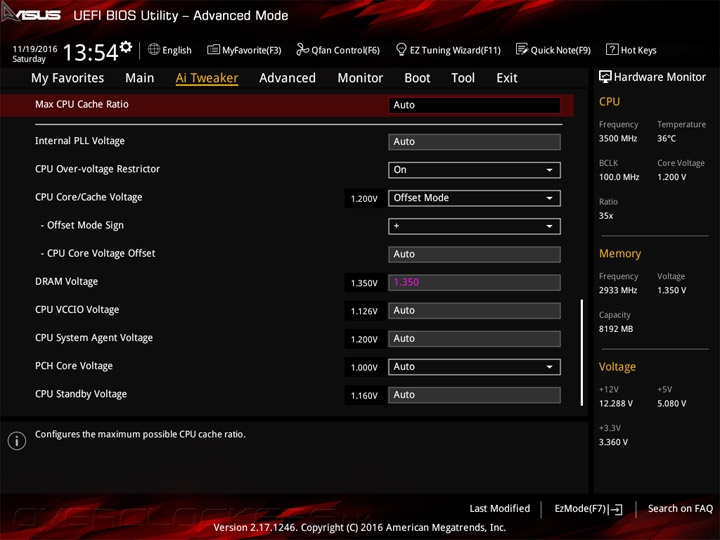Click the 13:54 clock time

point(90,52)
